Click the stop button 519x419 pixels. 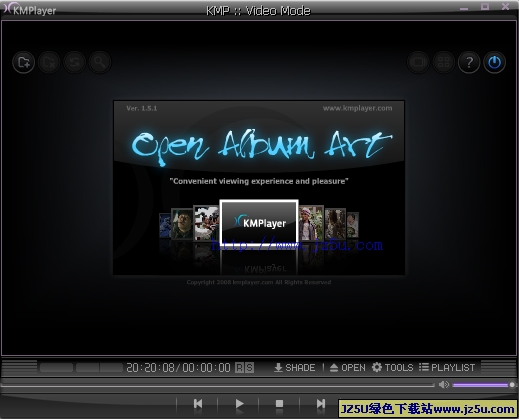coord(279,404)
